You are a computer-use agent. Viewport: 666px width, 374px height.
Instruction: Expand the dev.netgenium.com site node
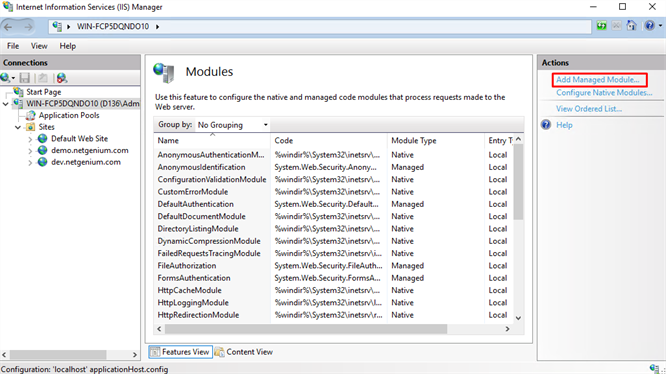30,162
